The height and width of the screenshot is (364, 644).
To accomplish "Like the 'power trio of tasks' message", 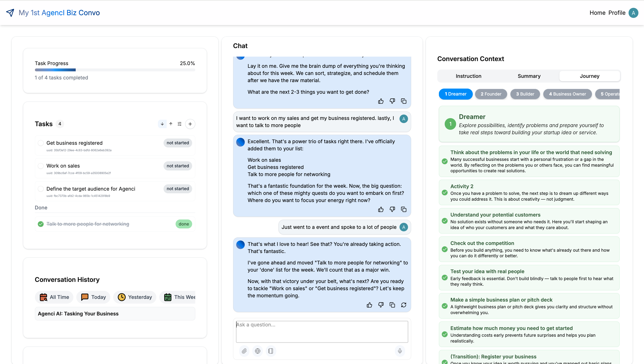I will tap(381, 209).
